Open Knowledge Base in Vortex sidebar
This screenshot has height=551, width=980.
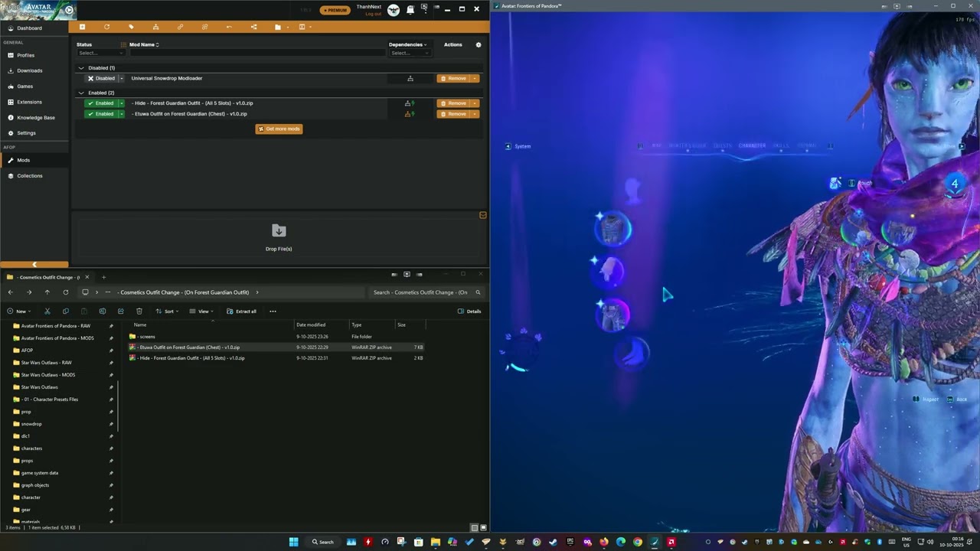[x=35, y=118]
